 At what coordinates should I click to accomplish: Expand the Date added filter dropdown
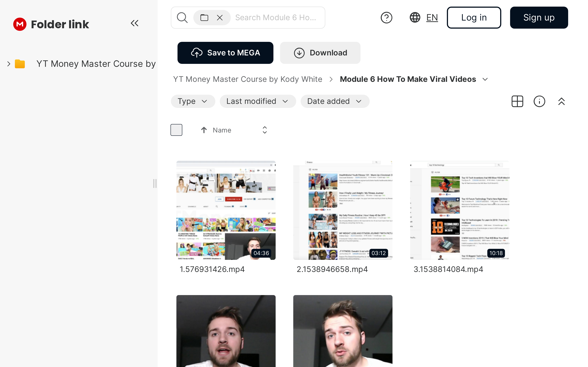[335, 101]
